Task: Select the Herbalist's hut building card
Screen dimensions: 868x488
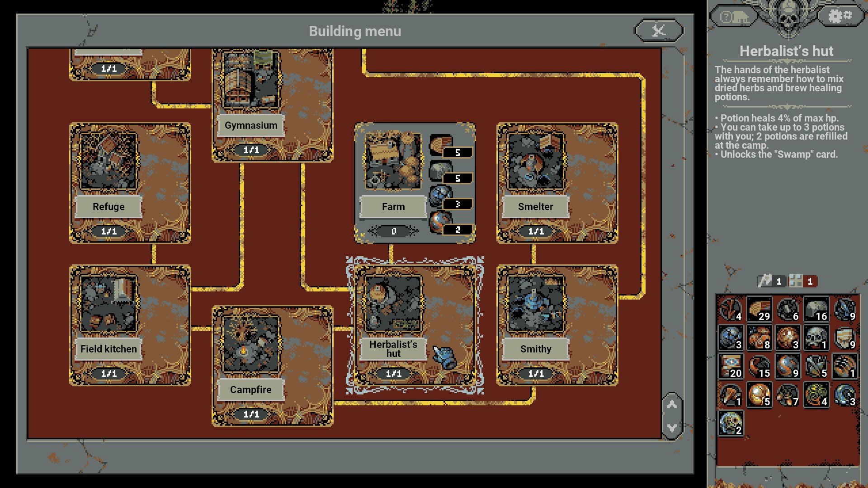Action: point(415,325)
